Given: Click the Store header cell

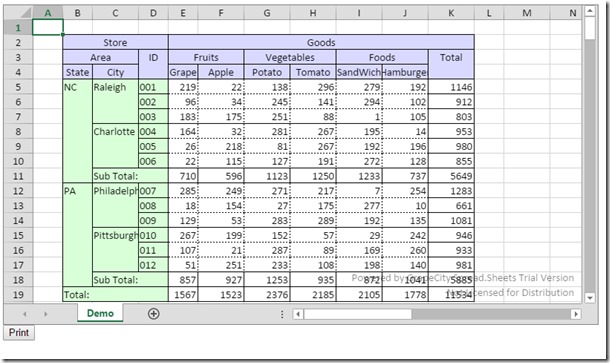Looking at the screenshot, I should pyautogui.click(x=115, y=42).
